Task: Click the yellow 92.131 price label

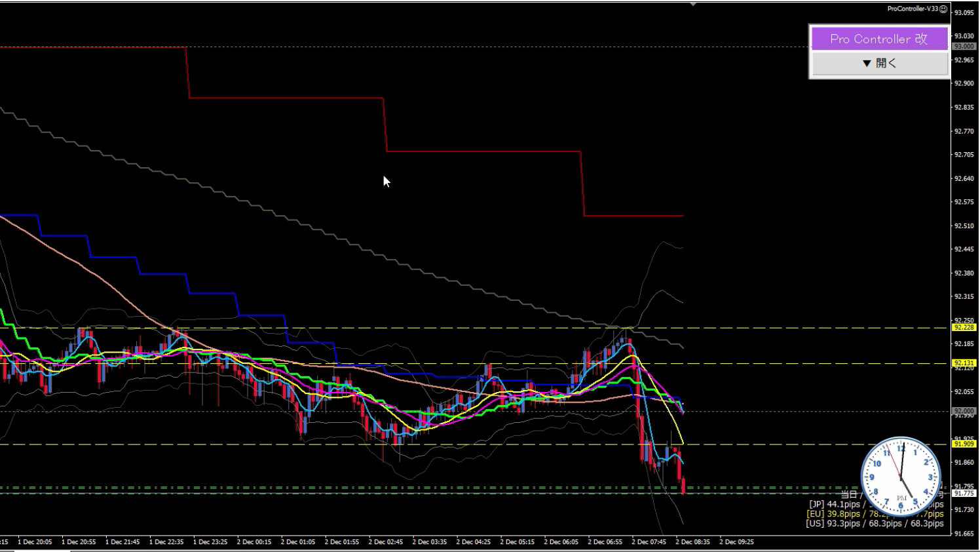Action: click(964, 363)
